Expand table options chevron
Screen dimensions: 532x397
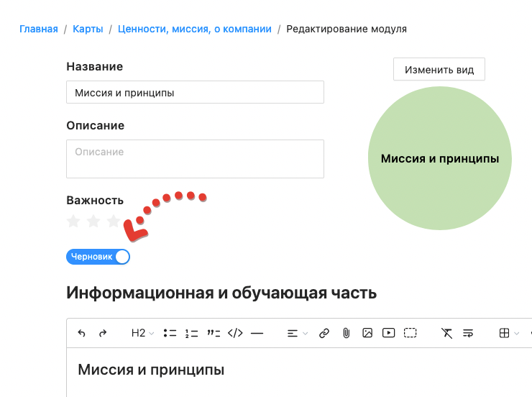coord(516,334)
